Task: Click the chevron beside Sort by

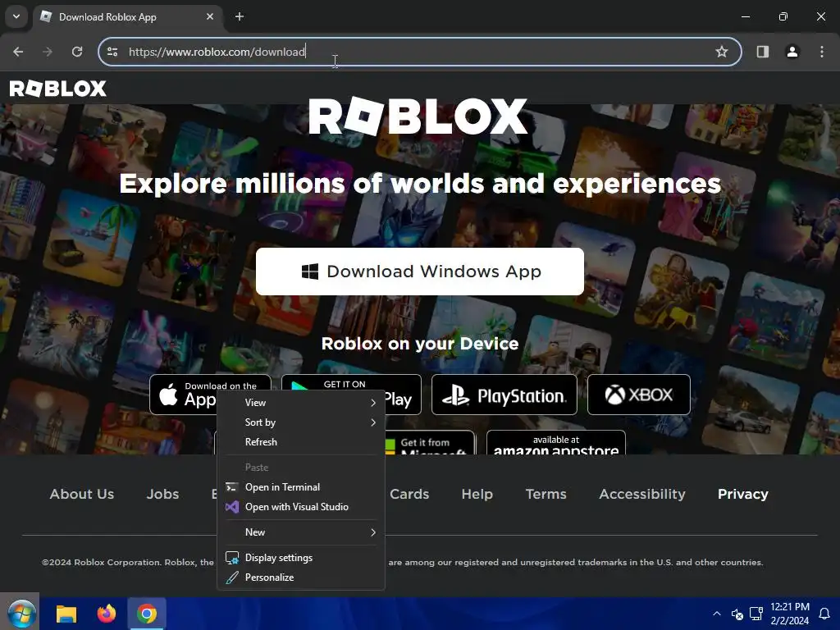Action: [x=373, y=422]
